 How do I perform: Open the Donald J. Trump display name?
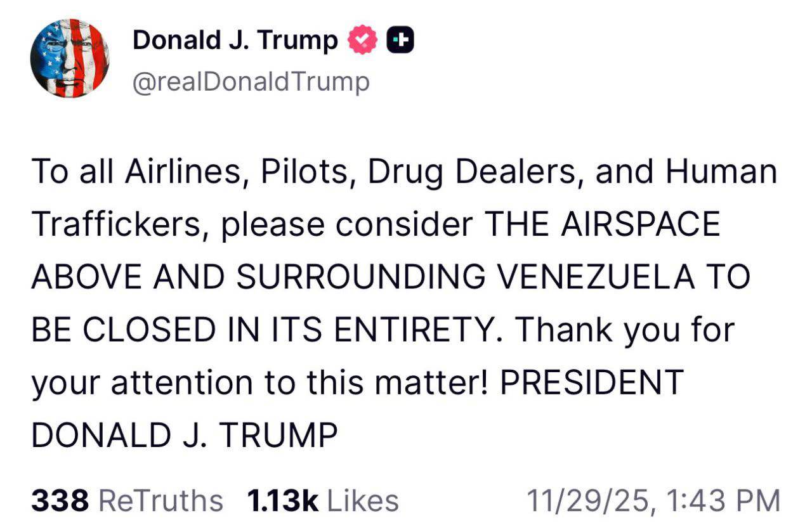pyautogui.click(x=235, y=41)
